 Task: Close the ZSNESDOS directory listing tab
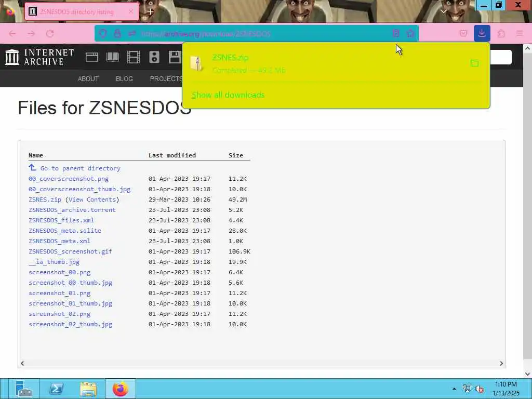pos(131,11)
